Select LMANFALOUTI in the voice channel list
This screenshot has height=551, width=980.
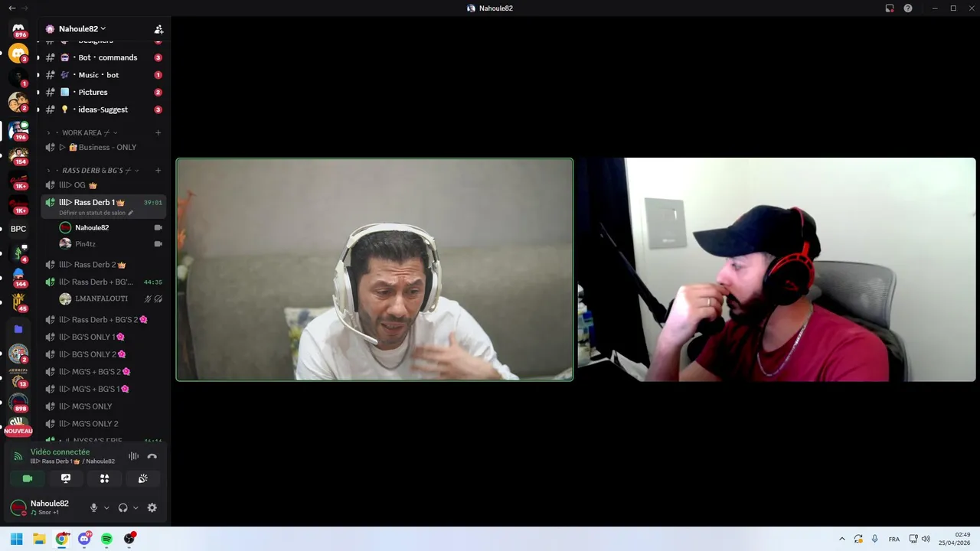(110, 298)
